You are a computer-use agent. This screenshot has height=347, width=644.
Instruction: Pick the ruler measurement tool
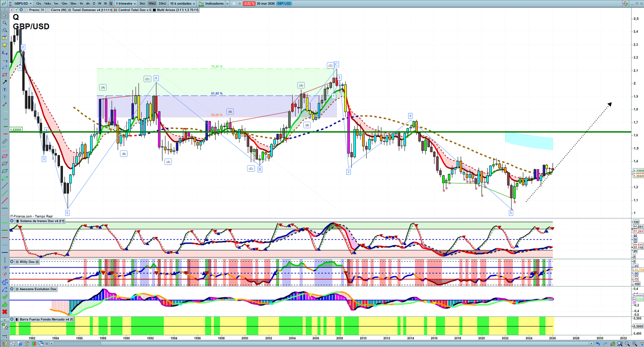tap(4, 141)
